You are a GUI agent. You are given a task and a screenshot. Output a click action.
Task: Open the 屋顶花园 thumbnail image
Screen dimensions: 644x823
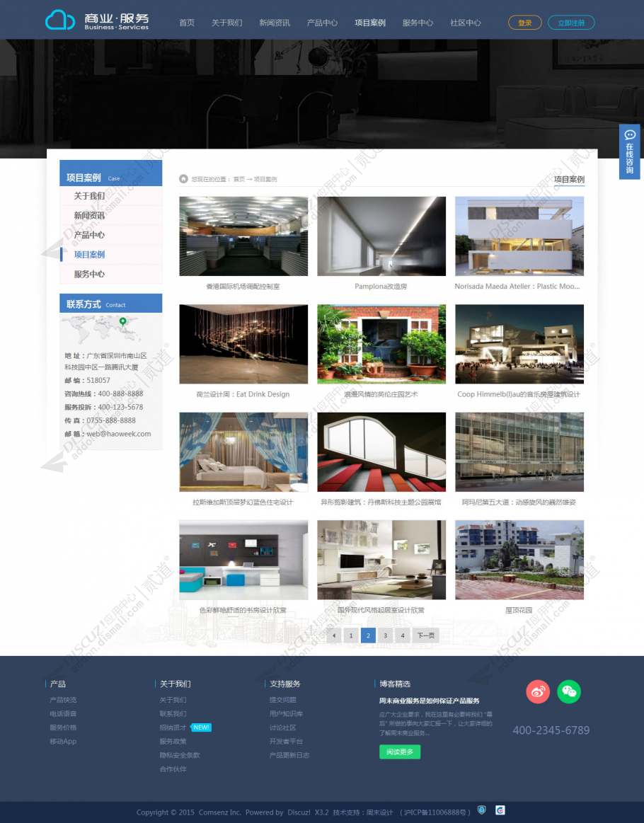point(519,560)
